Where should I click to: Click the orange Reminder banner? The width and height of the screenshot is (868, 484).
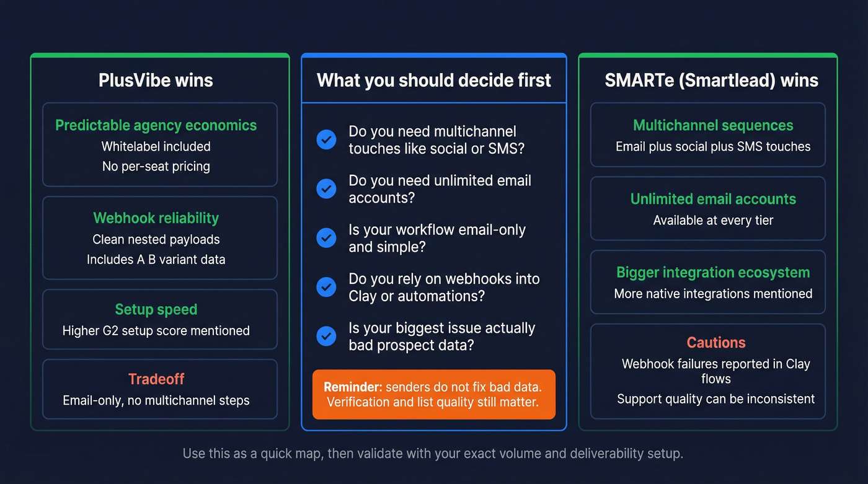coord(433,394)
